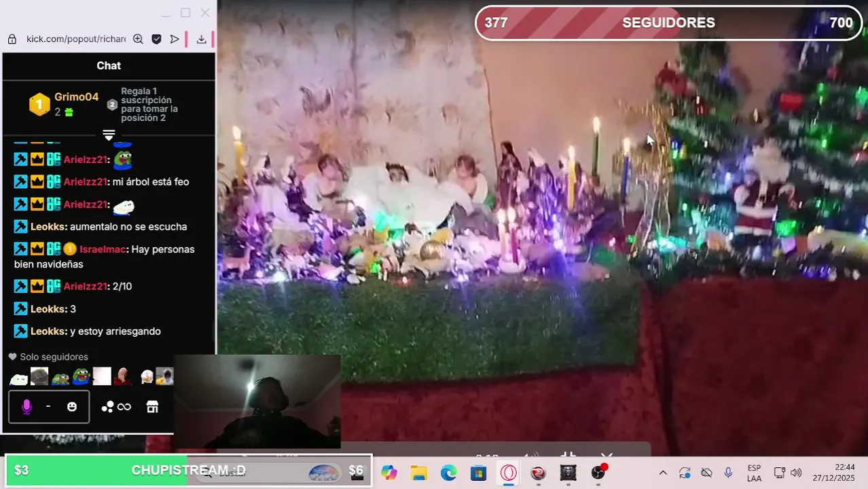Click 'Regala 1 suscripción' prompt
868x489 pixels.
(x=149, y=104)
